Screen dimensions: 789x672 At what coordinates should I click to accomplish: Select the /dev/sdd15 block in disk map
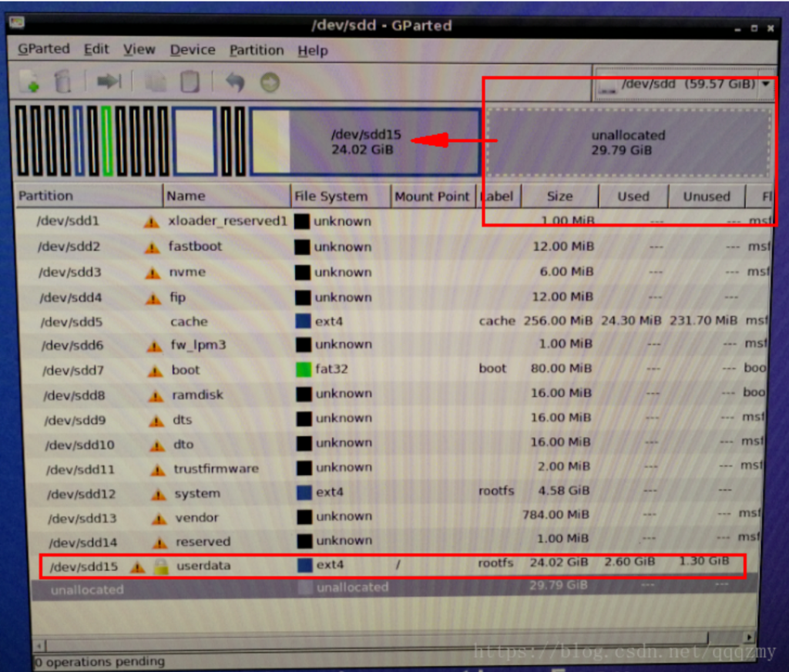(365, 142)
